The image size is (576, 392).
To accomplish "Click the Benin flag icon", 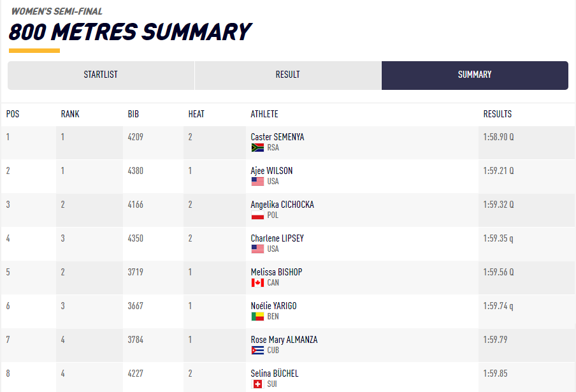I will coord(257,317).
